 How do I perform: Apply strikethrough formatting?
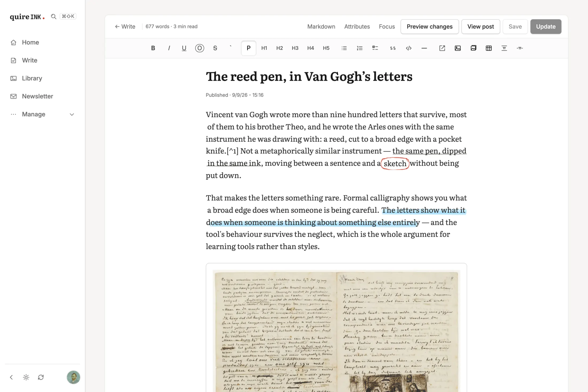[215, 48]
